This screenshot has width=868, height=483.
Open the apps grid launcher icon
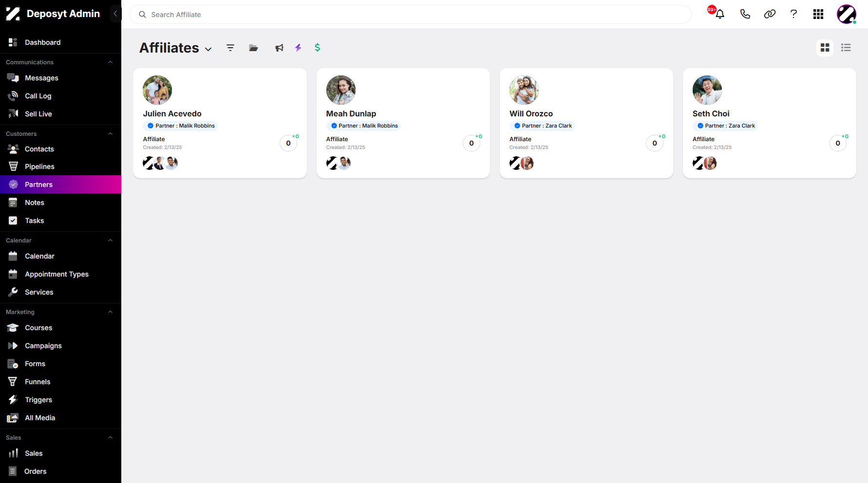tap(818, 14)
